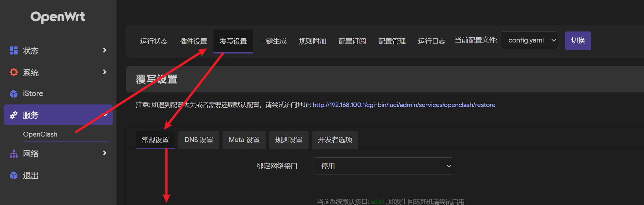Expand the 状态 menu chevron
The width and height of the screenshot is (644, 205).
[x=104, y=50]
